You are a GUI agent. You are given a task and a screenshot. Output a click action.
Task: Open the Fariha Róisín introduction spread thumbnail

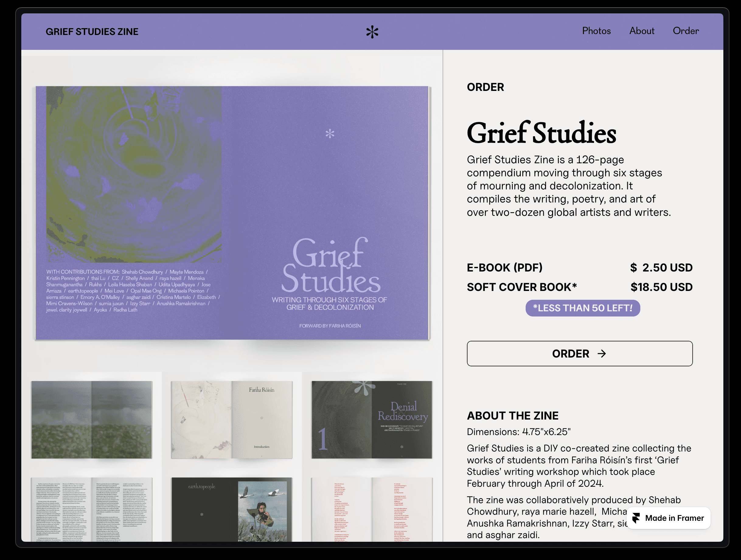(231, 420)
